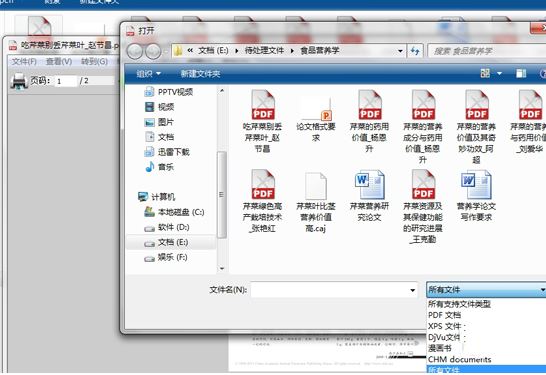
Task: Open the view options dropdown arrow
Action: pos(499,73)
